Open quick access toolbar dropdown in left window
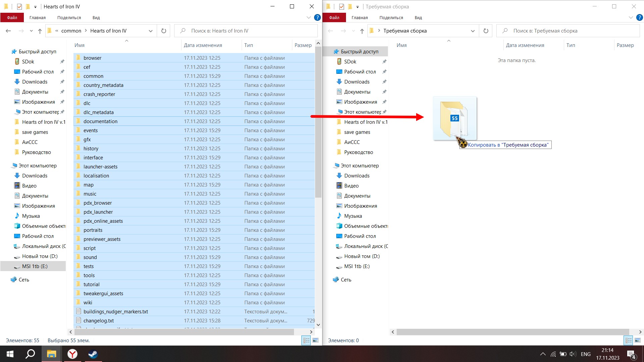The height and width of the screenshot is (362, 644). point(35,7)
